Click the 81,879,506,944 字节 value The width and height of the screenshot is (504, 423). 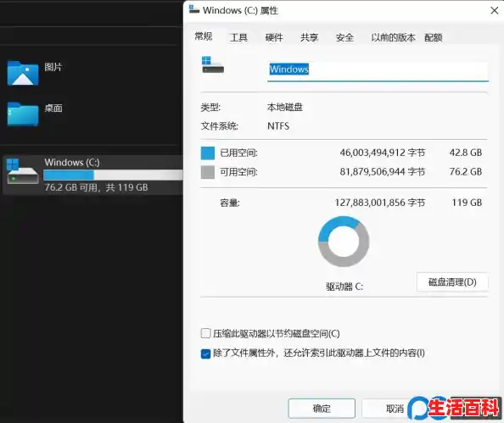(382, 172)
